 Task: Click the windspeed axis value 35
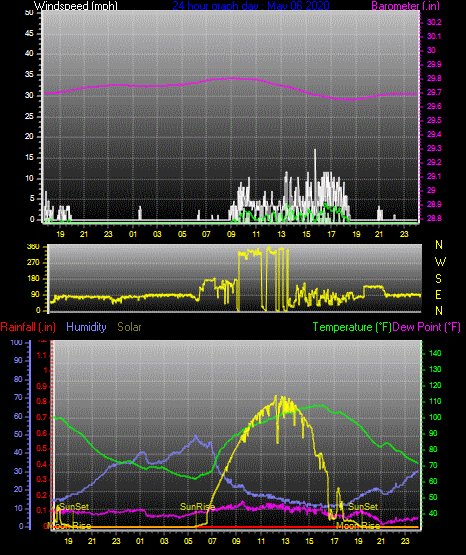pyautogui.click(x=29, y=74)
